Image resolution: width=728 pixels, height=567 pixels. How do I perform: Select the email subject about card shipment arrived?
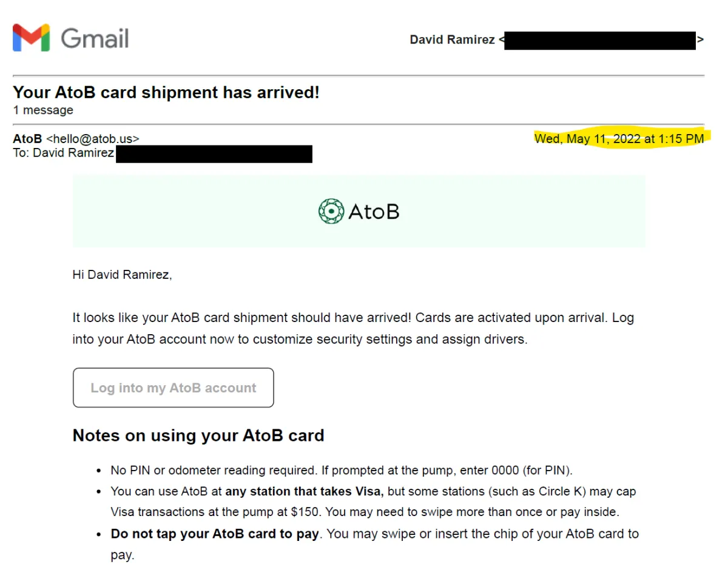pyautogui.click(x=166, y=92)
